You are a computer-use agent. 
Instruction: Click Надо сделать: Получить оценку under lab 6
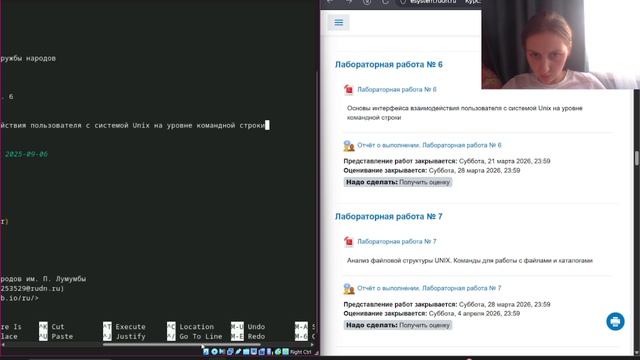pos(398,182)
